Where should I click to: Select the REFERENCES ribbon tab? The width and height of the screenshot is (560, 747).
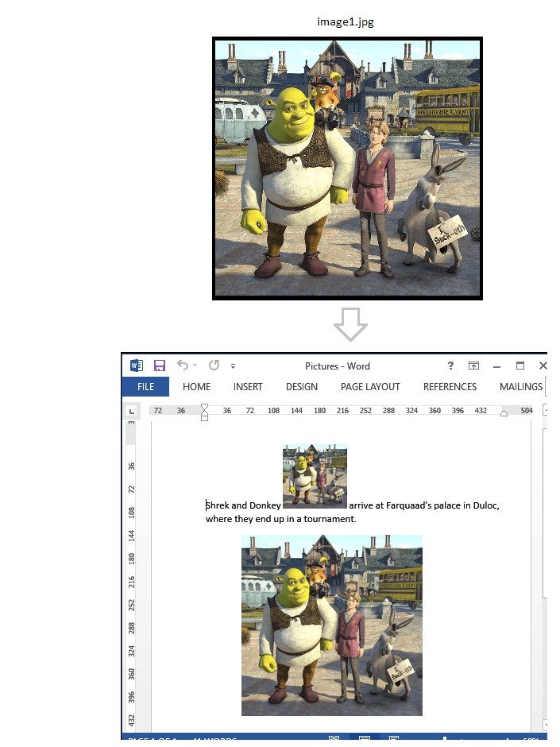pos(450,387)
